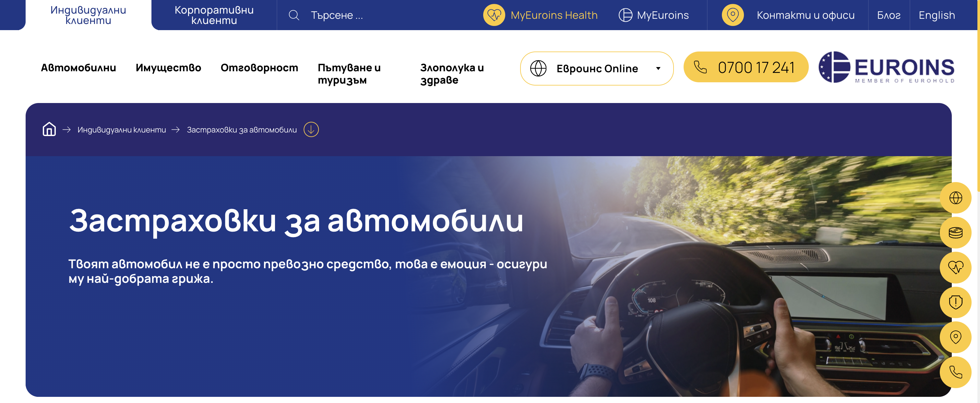Screen dimensions: 980x403
Task: Open the location pin side button
Action: [955, 337]
